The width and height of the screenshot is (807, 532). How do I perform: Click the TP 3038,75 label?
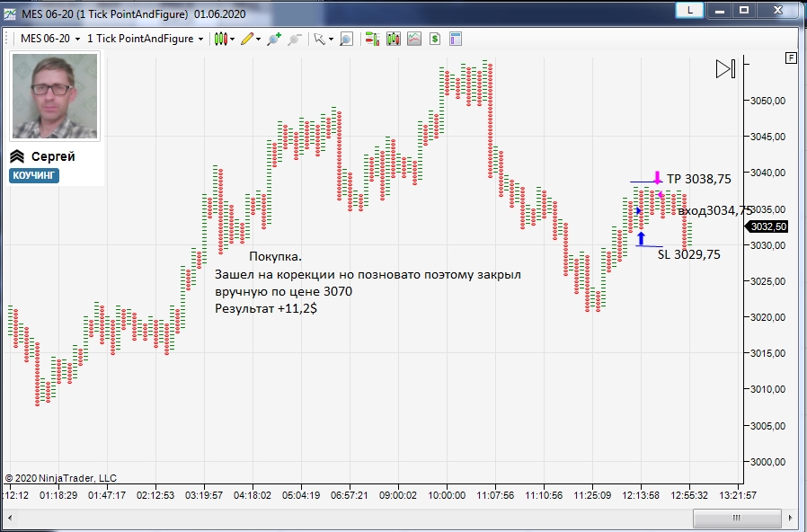[699, 179]
